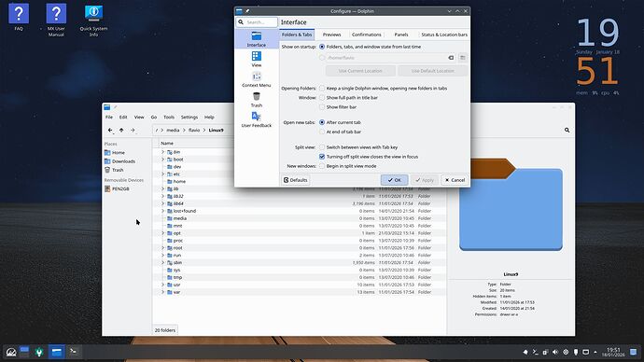Open the View settings category
Image resolution: width=644 pixels, height=362 pixels.
coord(257,59)
